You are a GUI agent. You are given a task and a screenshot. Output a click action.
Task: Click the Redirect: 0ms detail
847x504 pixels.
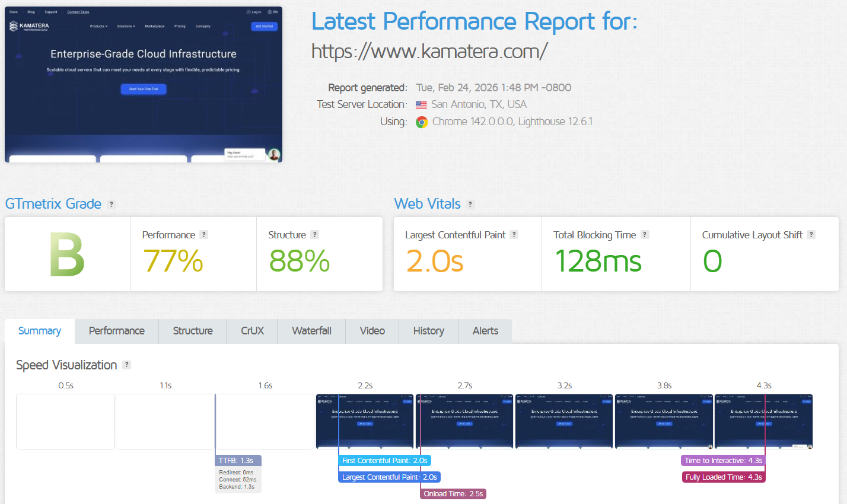click(x=236, y=473)
